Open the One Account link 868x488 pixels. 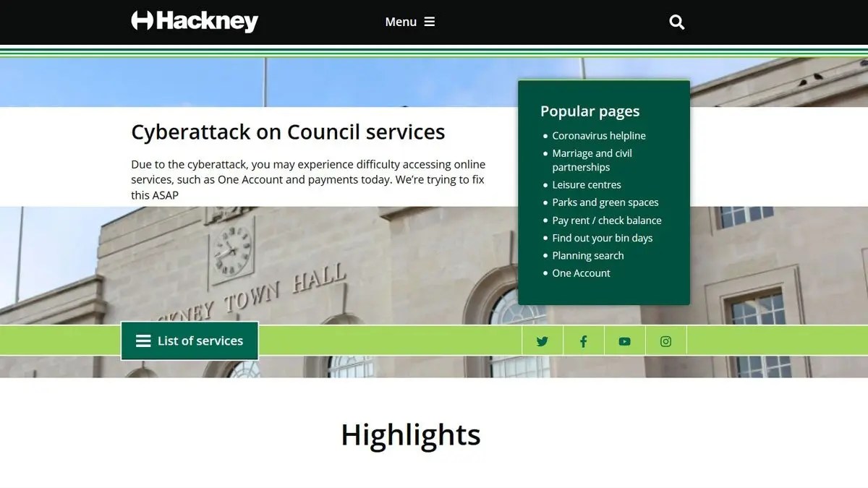(582, 273)
